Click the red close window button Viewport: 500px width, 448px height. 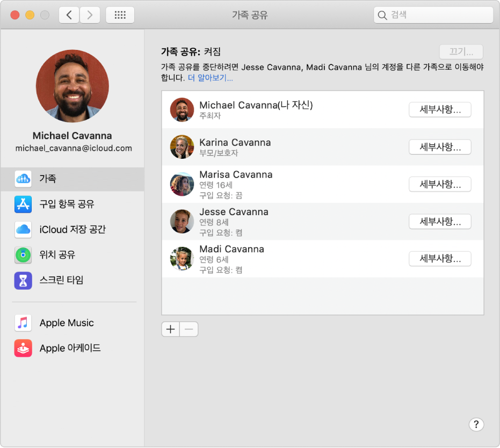[15, 15]
